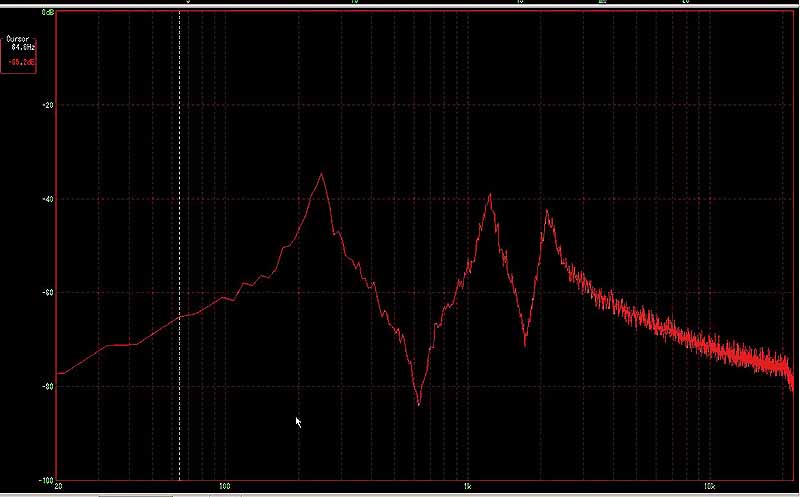800x497 pixels.
Task: Click the second resonance peak after 1k
Action: coord(490,194)
